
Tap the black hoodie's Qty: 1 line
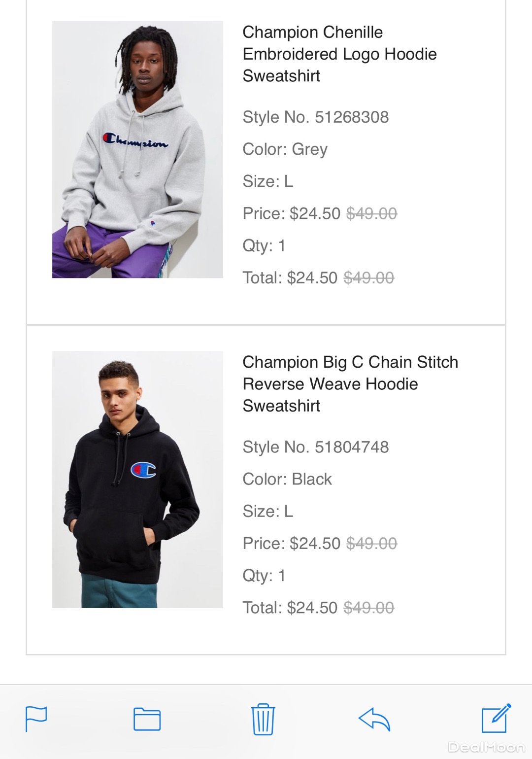click(x=264, y=575)
